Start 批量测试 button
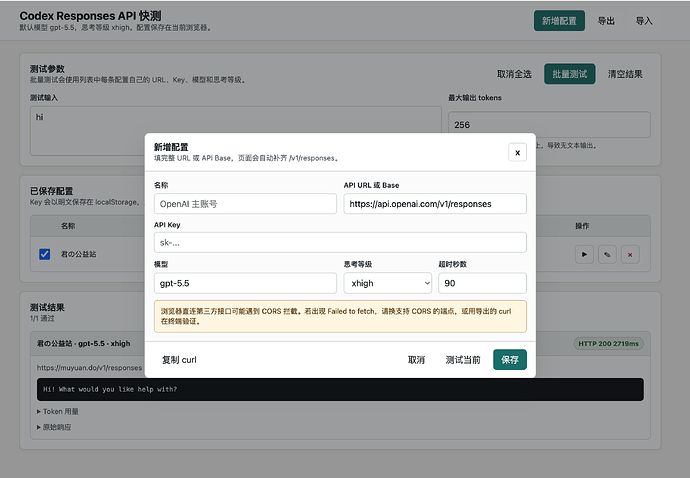Screen dimensions: 690x478 click(x=569, y=74)
